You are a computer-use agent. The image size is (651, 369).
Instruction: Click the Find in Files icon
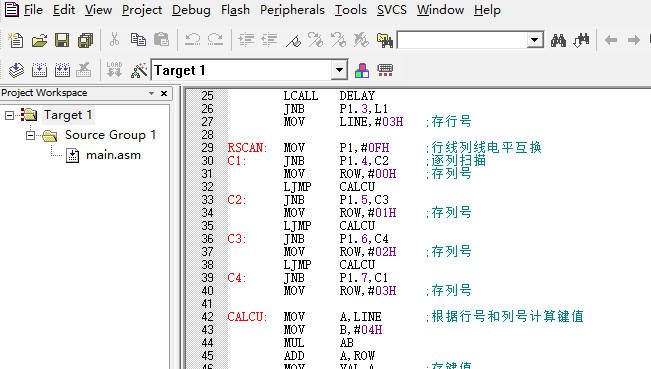384,40
